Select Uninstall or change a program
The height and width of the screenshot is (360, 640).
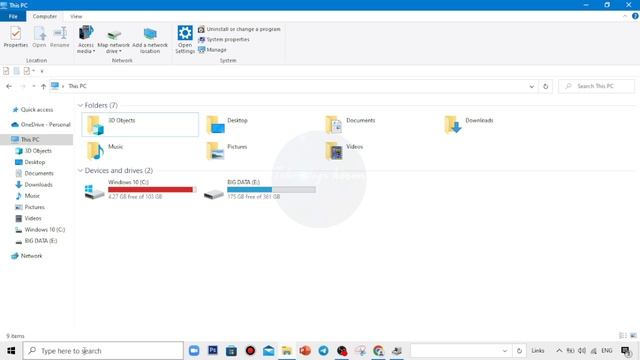[x=239, y=29]
